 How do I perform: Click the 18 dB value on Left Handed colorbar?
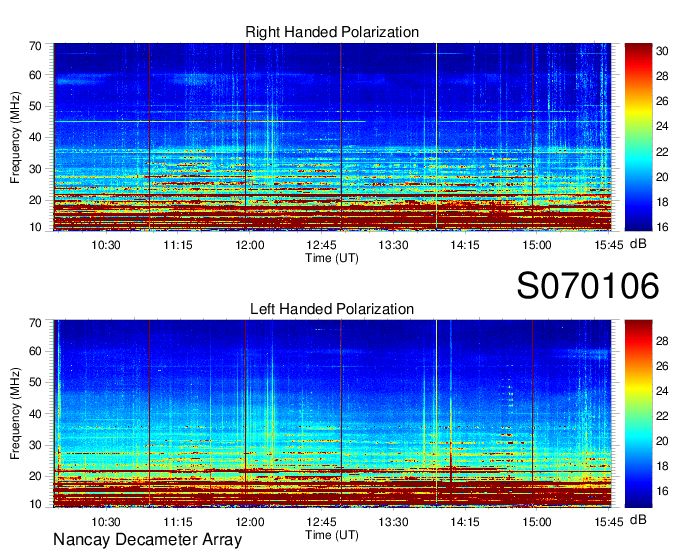coord(662,466)
